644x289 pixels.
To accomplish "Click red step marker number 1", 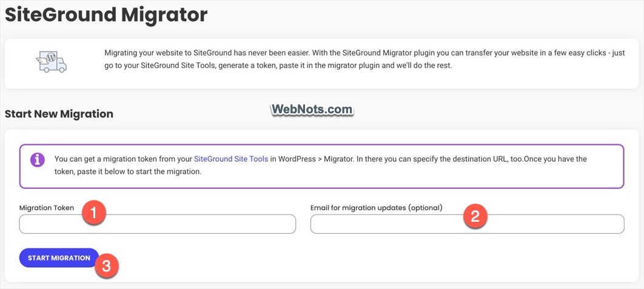I will click(94, 213).
